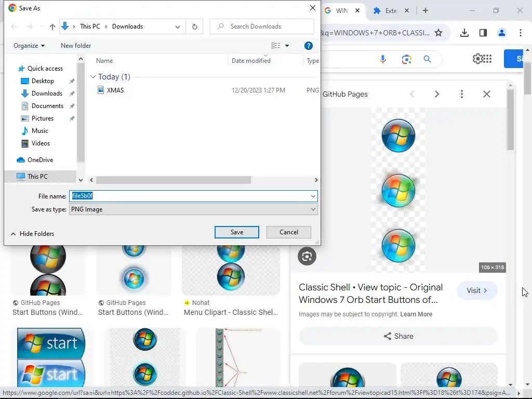
Task: Click the Lens icon on preview image
Action: (x=307, y=256)
